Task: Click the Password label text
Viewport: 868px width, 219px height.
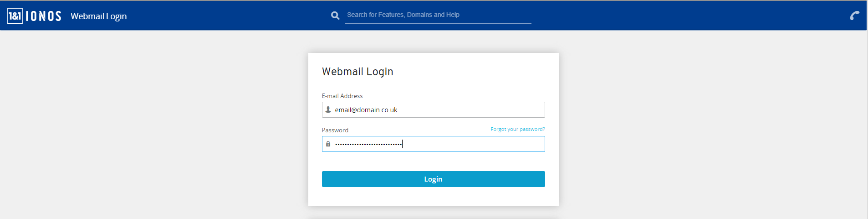Action: (x=335, y=130)
